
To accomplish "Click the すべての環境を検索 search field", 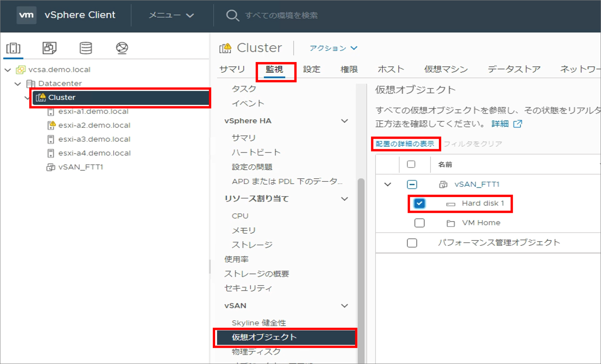I will [281, 15].
